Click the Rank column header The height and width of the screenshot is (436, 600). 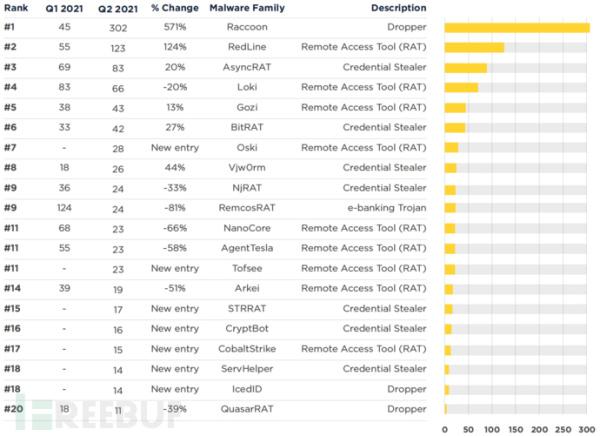tap(15, 9)
